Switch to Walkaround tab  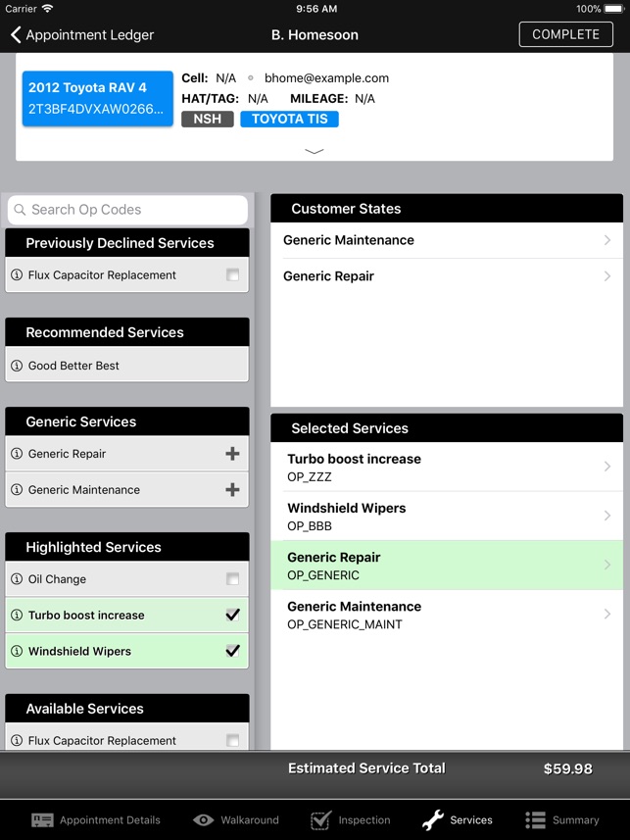[236, 820]
